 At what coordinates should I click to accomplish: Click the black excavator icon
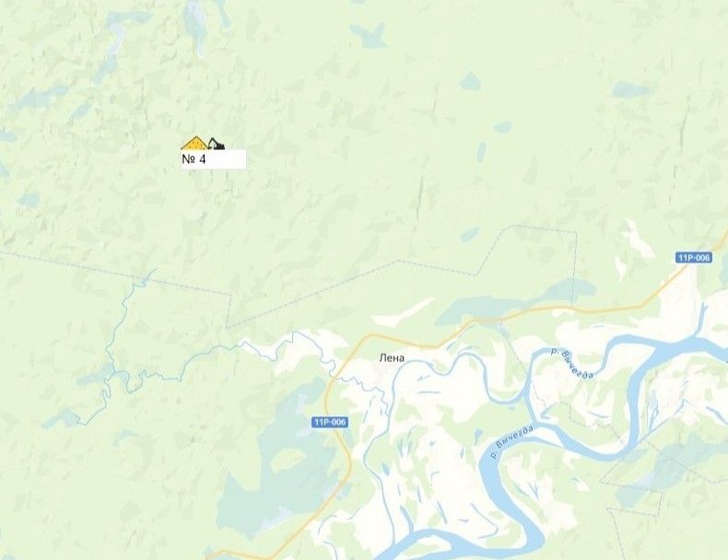(217, 144)
